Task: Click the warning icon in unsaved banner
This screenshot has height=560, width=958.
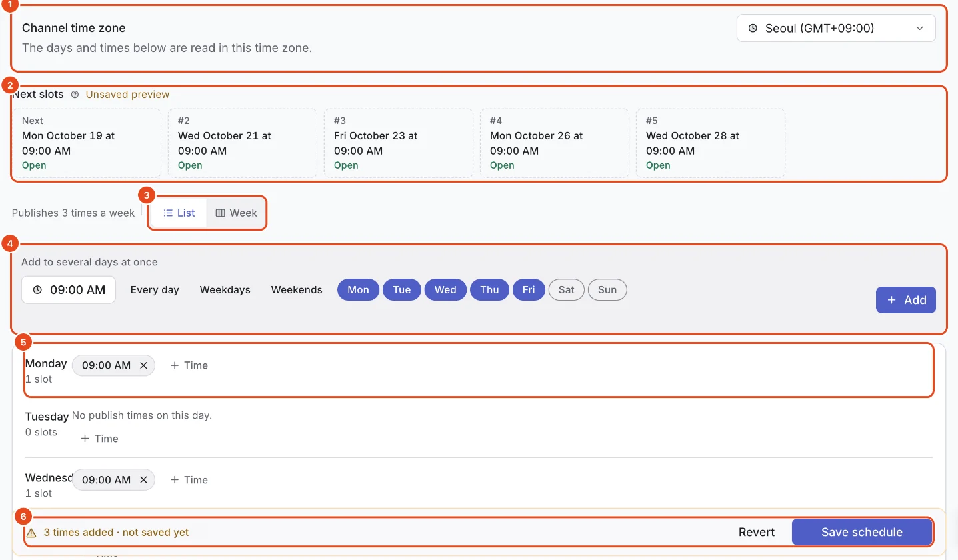Action: 31,533
